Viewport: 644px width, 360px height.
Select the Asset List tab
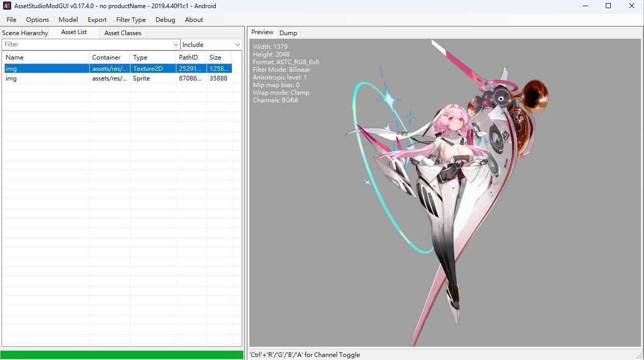pyautogui.click(x=74, y=32)
